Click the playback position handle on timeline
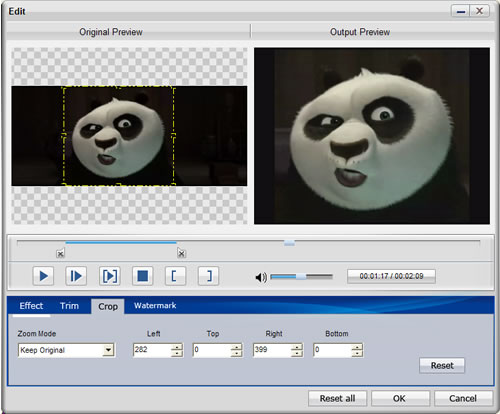The image size is (500, 414). pos(289,243)
